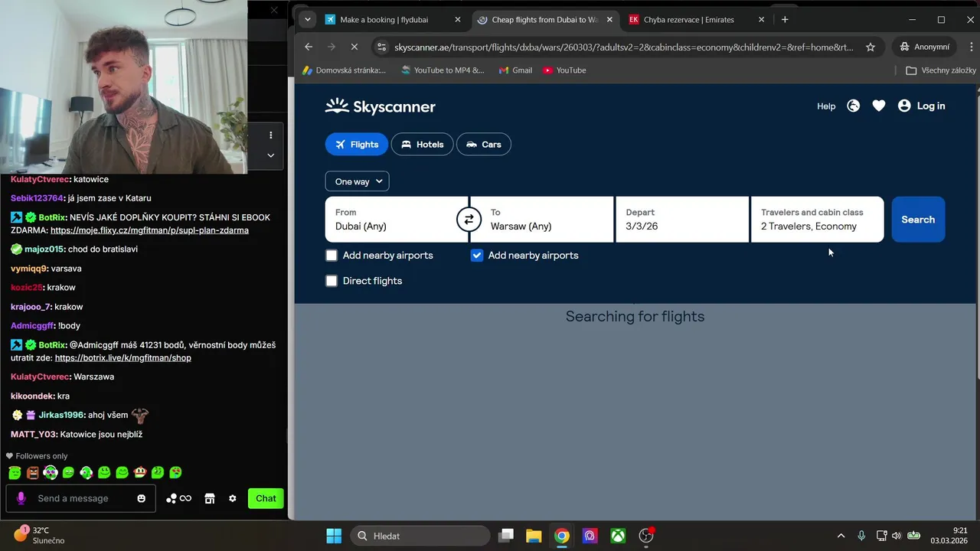Open the Help link
Viewport: 980px width, 551px height.
point(826,106)
